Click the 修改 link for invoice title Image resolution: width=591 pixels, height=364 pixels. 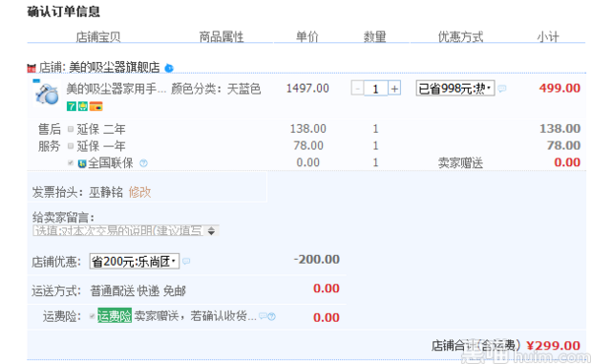140,192
